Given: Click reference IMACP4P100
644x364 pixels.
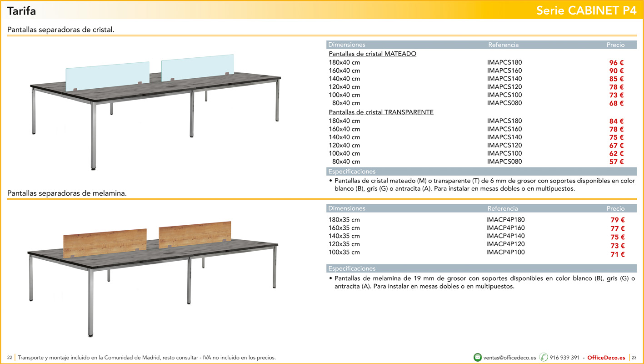Looking at the screenshot, I should click(505, 253).
